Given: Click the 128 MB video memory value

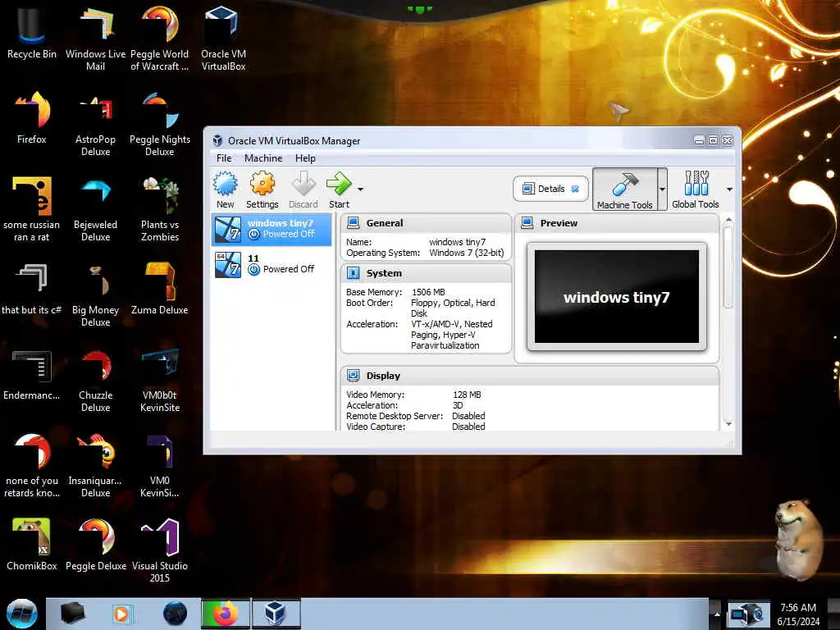Looking at the screenshot, I should [467, 395].
